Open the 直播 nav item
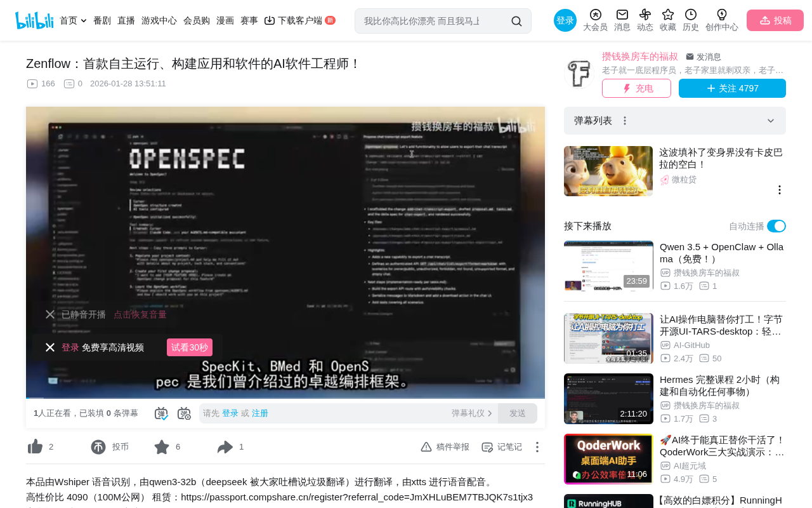Image resolution: width=812 pixels, height=508 pixels. click(126, 20)
